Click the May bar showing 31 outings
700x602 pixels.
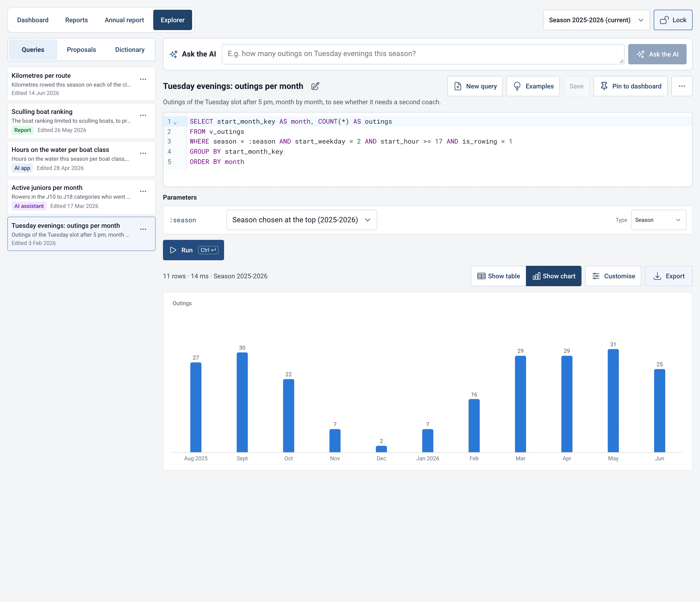(x=613, y=401)
